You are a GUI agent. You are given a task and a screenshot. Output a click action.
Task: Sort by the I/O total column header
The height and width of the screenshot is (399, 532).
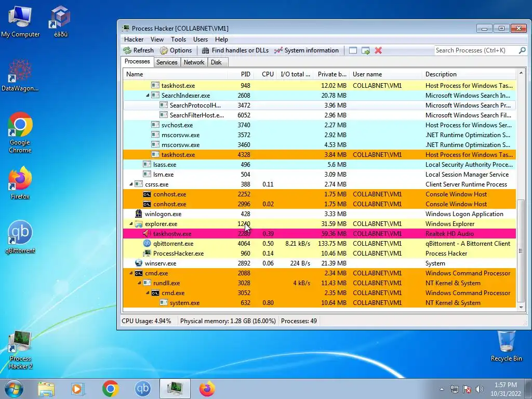click(295, 74)
